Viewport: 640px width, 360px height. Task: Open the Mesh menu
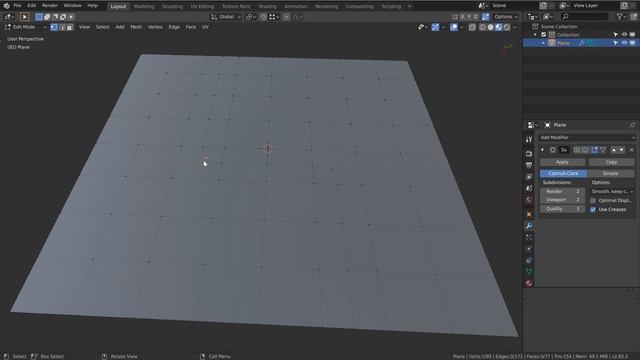pos(136,27)
